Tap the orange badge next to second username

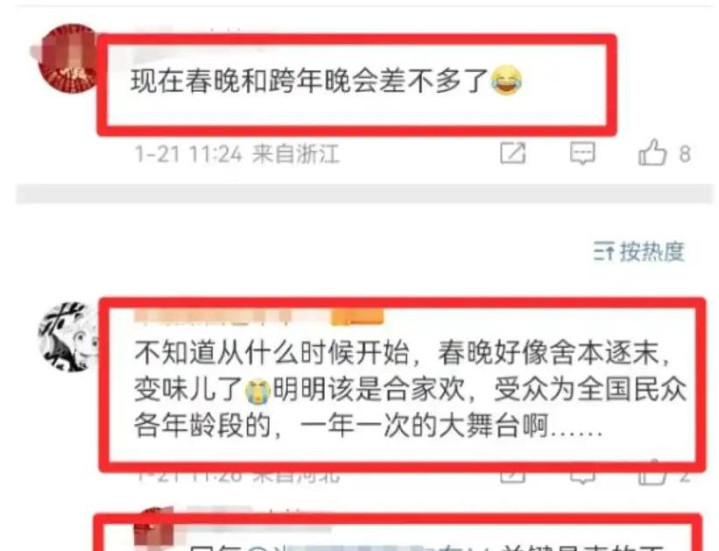point(357,317)
